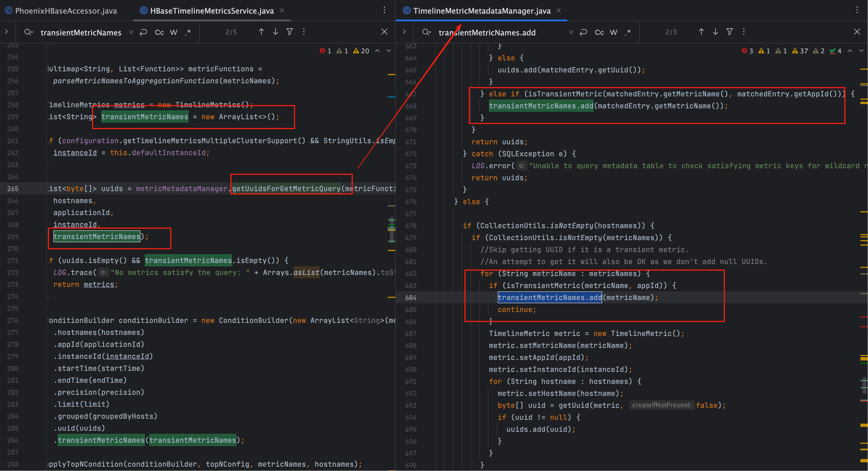Clear right search text
The width and height of the screenshot is (868, 471).
(571, 32)
